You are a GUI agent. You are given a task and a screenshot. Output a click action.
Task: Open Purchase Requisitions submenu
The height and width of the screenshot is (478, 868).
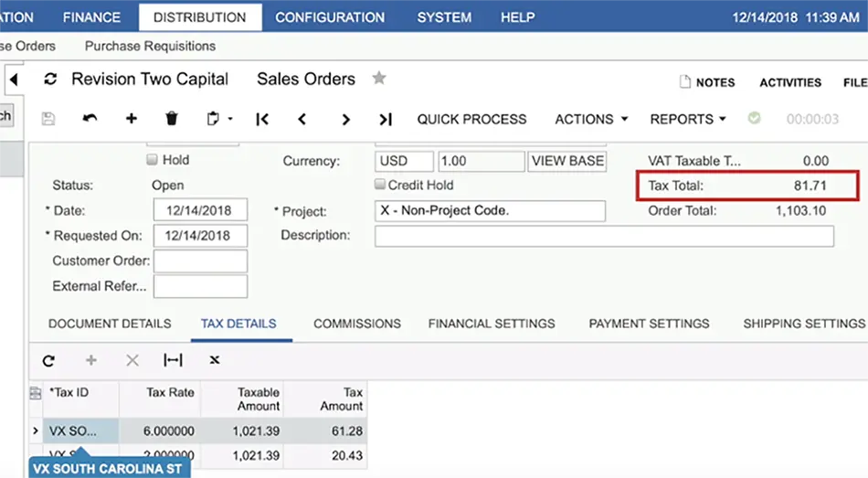[x=150, y=46]
